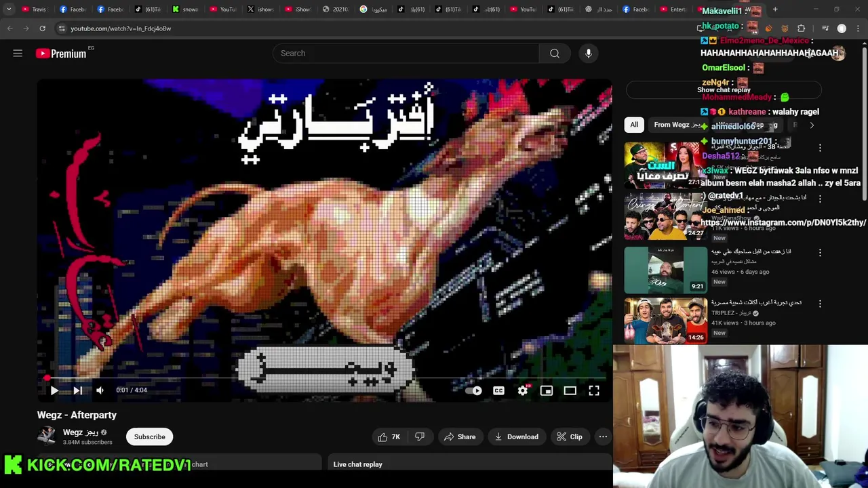Click the Show chat replay button
This screenshot has height=488, width=868.
coord(724,89)
